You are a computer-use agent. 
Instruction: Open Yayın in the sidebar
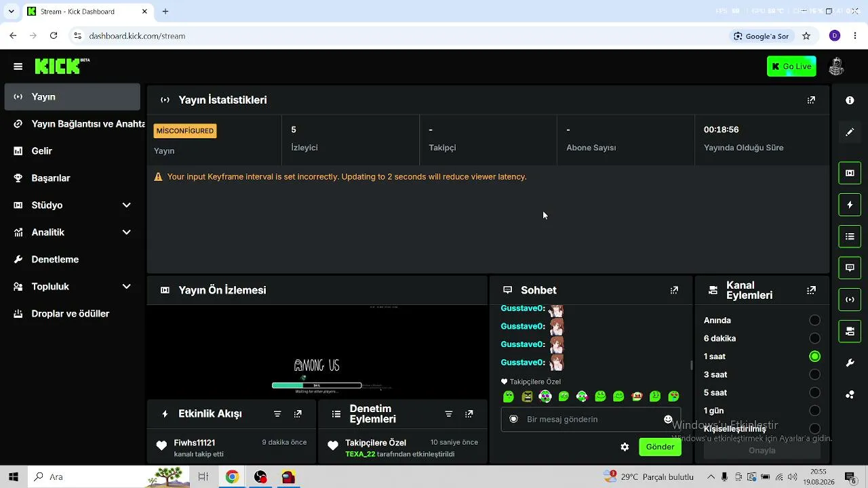[x=73, y=97]
